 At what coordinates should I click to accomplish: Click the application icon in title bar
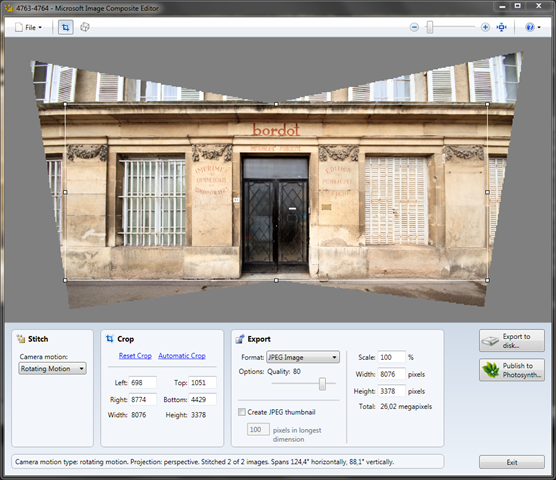[x=9, y=8]
